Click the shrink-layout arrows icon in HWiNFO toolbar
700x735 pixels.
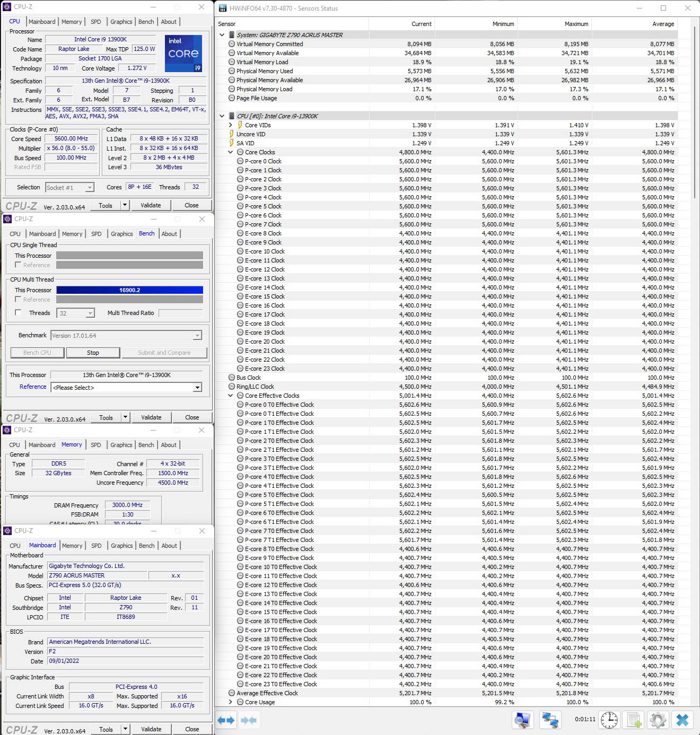(x=249, y=720)
